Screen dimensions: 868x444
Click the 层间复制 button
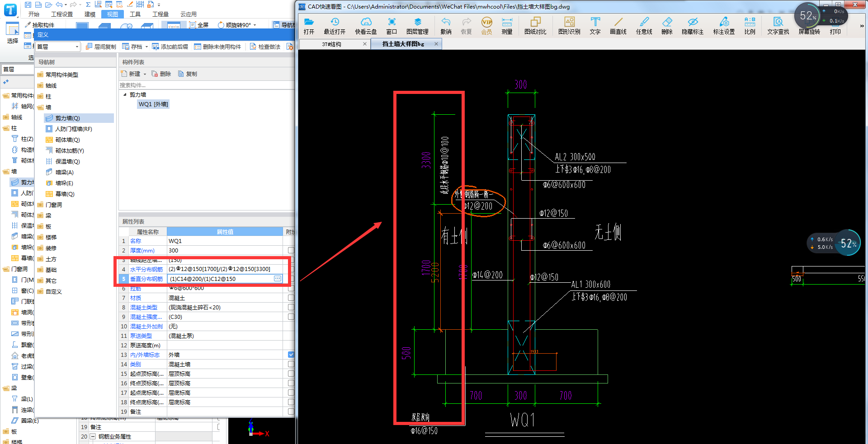[x=101, y=47]
